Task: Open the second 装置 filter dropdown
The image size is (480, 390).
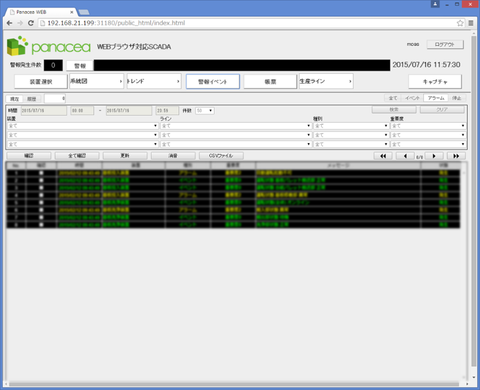Action: (x=82, y=135)
